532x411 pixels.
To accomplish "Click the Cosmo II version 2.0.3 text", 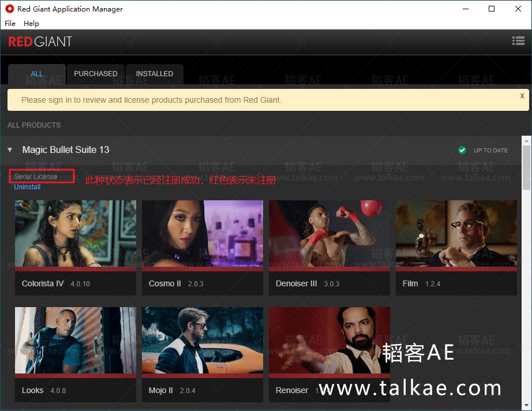I will coord(196,284).
